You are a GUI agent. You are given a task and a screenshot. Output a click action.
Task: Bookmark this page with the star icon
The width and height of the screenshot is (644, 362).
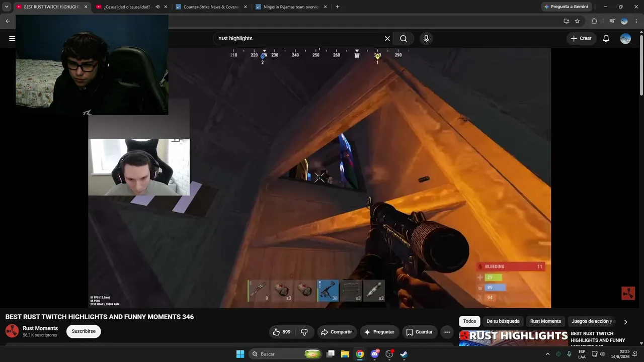click(x=577, y=21)
